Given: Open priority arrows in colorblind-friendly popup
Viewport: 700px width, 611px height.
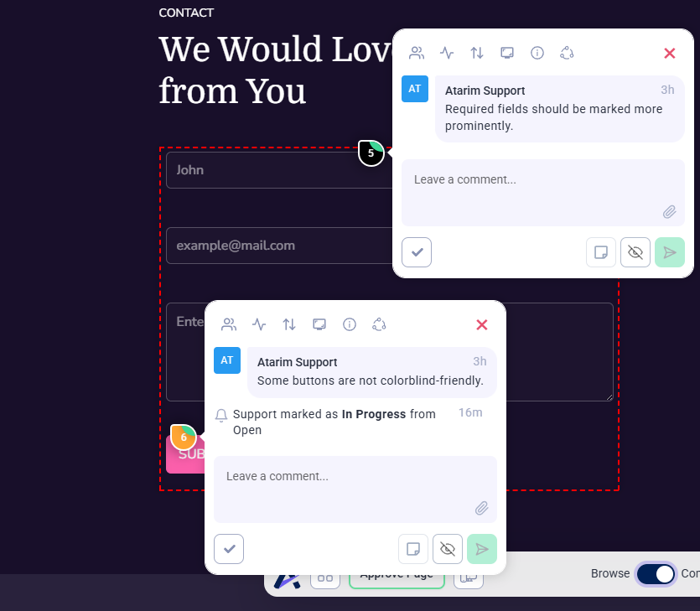Looking at the screenshot, I should click(289, 324).
